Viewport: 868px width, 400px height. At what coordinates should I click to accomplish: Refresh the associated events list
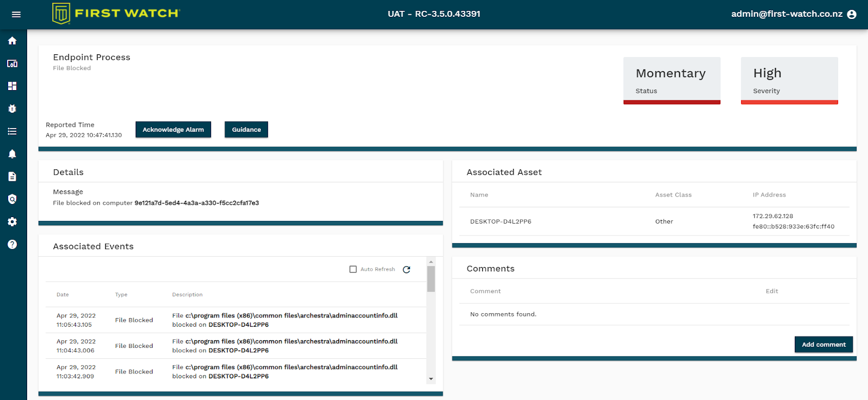(406, 270)
